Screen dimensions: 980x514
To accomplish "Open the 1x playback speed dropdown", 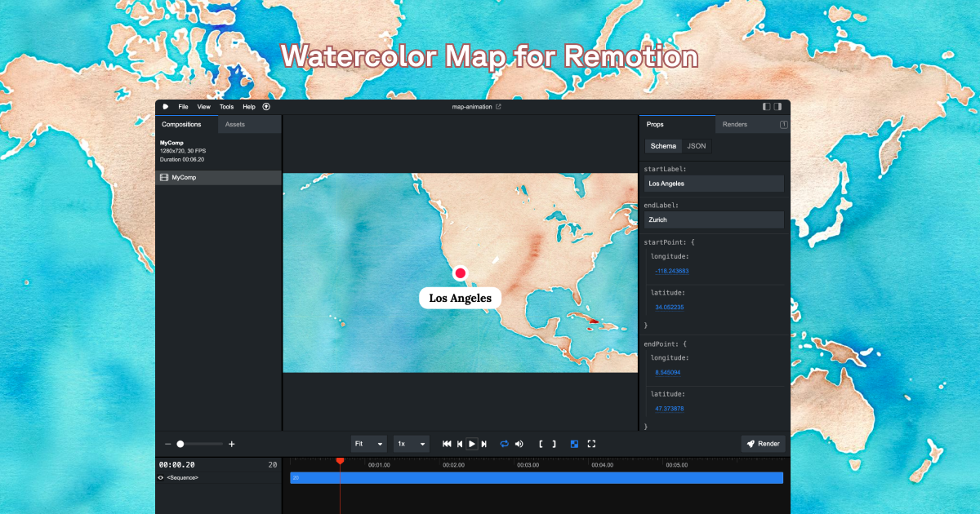I will (412, 444).
